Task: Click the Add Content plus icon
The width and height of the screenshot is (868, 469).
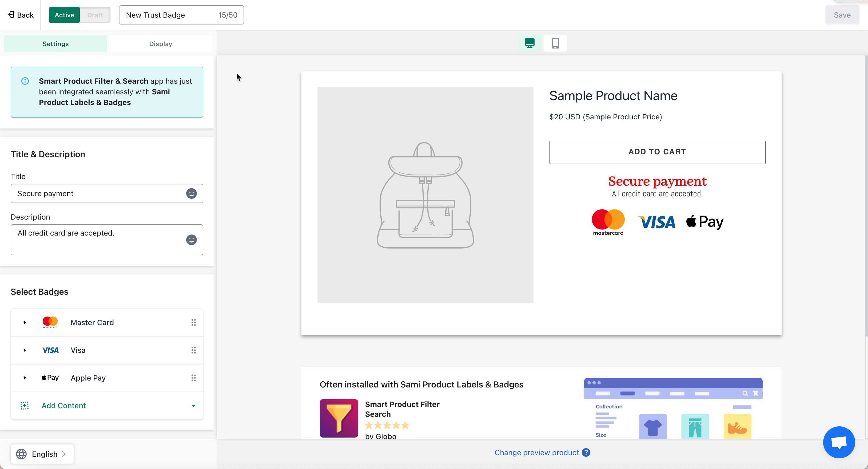Action: point(25,405)
